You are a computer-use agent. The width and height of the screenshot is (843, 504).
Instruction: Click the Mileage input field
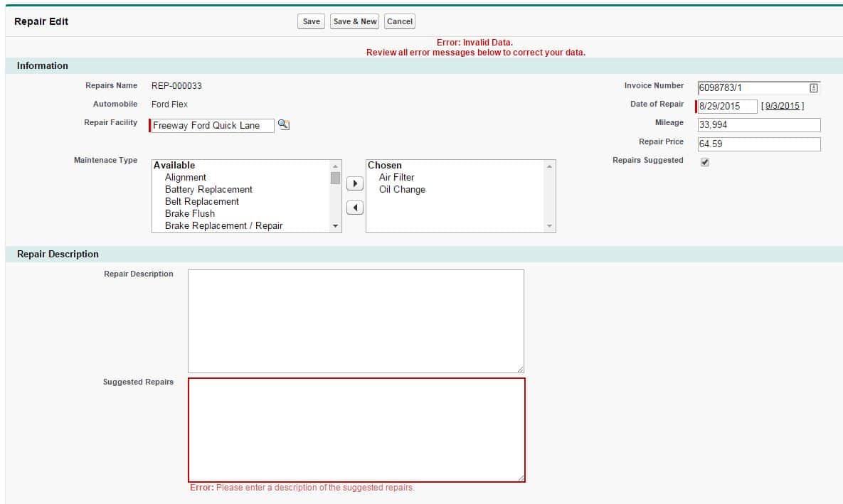758,124
